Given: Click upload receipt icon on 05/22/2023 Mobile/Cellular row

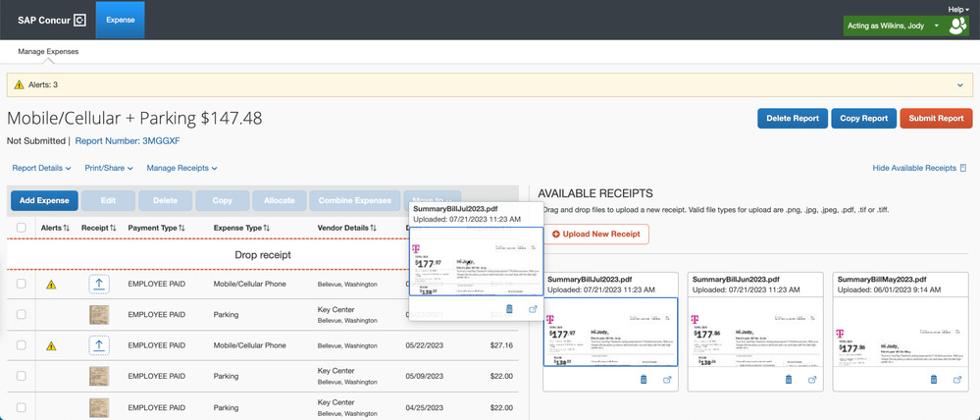Looking at the screenshot, I should [99, 345].
